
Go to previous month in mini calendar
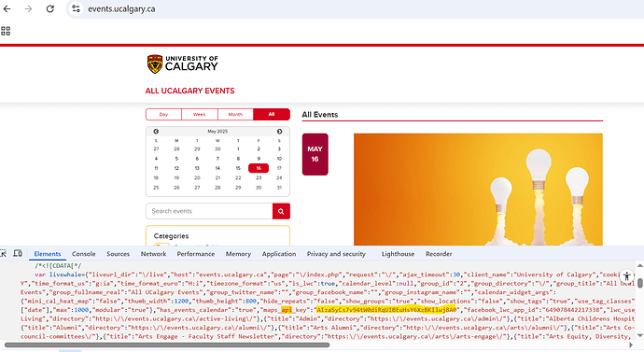tap(156, 132)
